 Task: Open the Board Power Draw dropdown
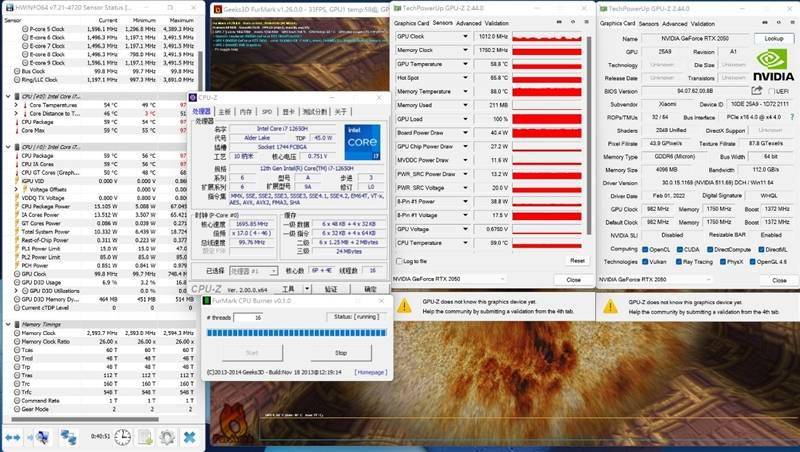tap(465, 133)
